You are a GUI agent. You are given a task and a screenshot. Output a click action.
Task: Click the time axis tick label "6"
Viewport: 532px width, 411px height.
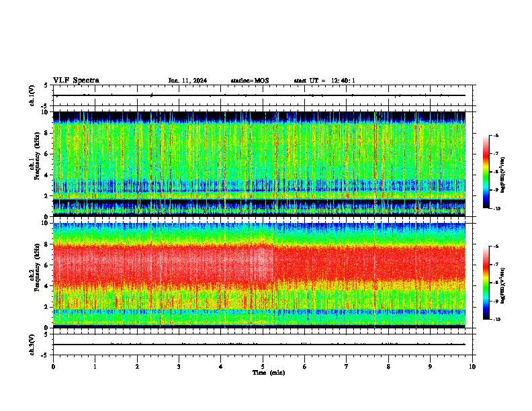[x=305, y=367]
